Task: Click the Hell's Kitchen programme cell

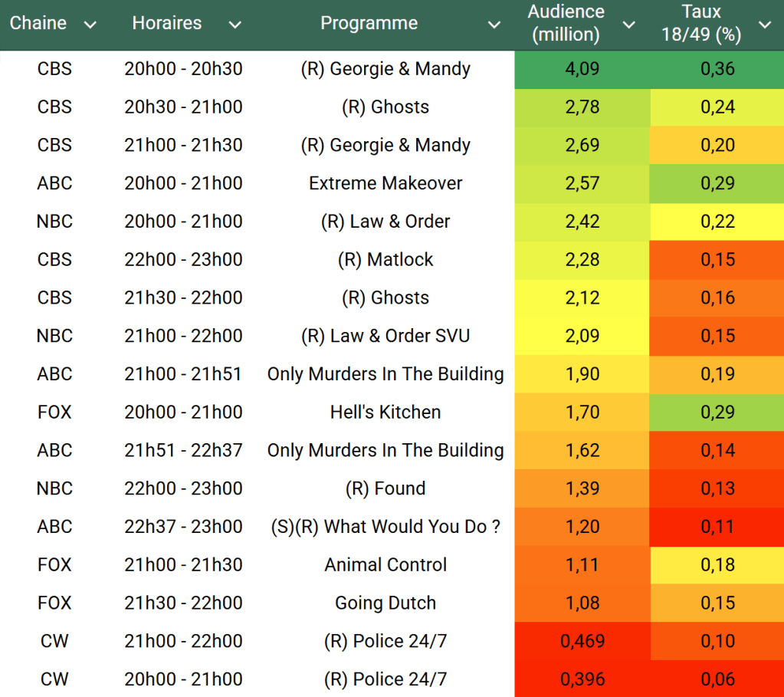Action: click(x=385, y=413)
